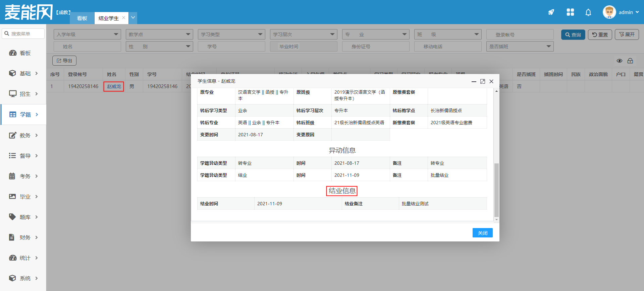Click the admin user avatar
The height and width of the screenshot is (291, 644).
(609, 12)
